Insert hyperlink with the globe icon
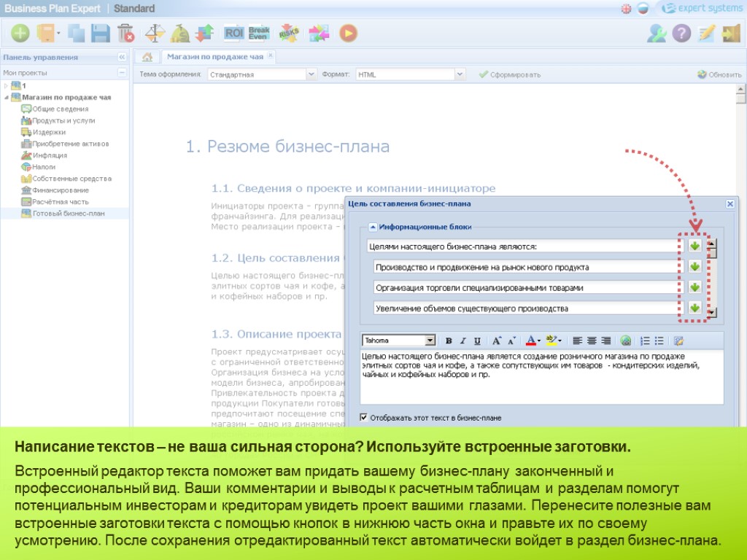The height and width of the screenshot is (560, 747). click(625, 341)
